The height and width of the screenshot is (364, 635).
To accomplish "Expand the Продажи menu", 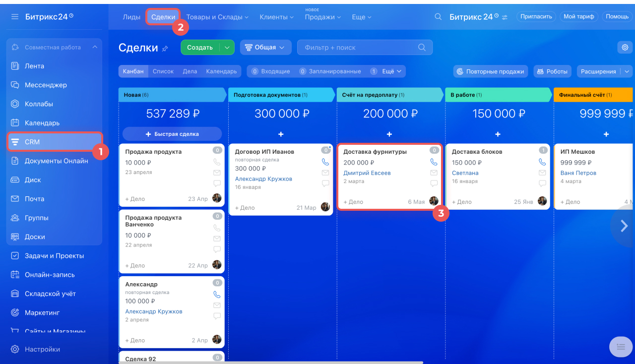I will 322,17.
